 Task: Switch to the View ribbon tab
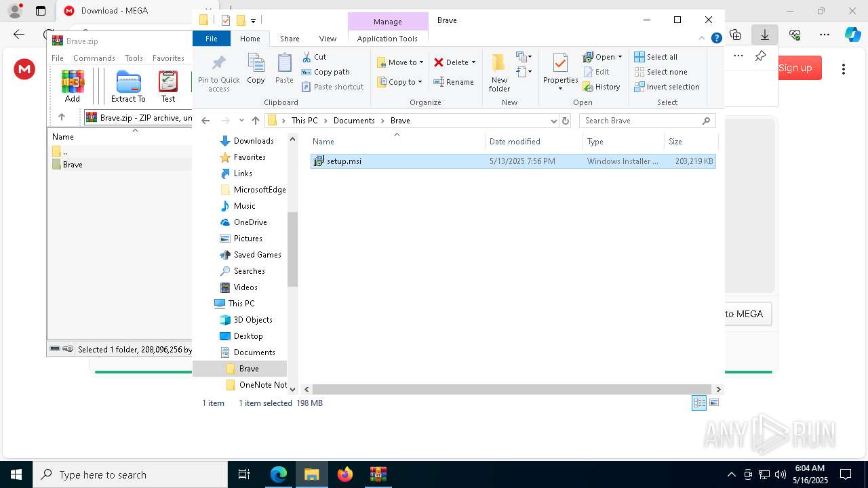(328, 39)
